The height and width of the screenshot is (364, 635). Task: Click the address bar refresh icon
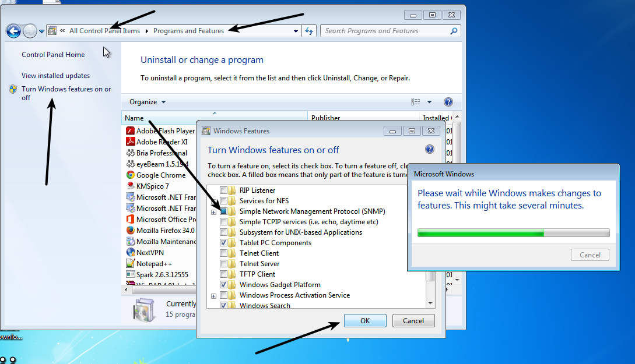(309, 31)
